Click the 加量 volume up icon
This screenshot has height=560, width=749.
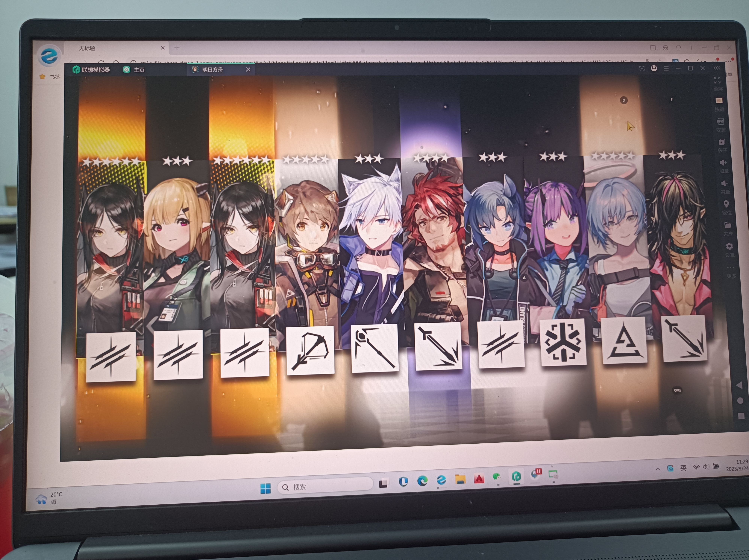[723, 163]
